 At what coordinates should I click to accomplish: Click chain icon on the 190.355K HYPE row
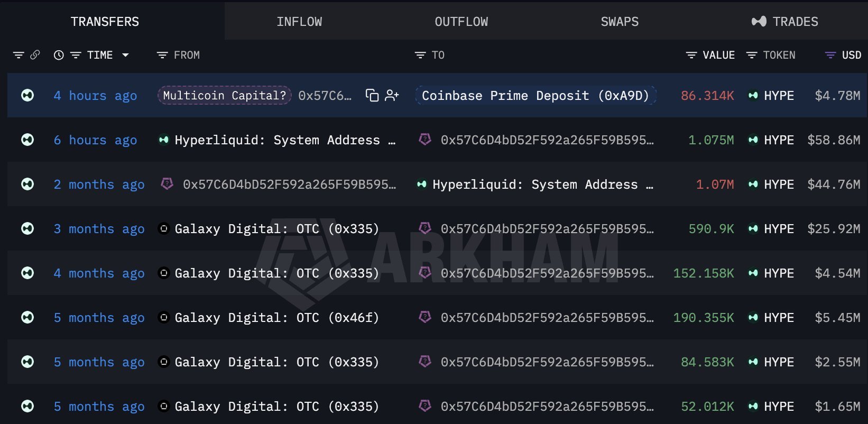[x=27, y=317]
